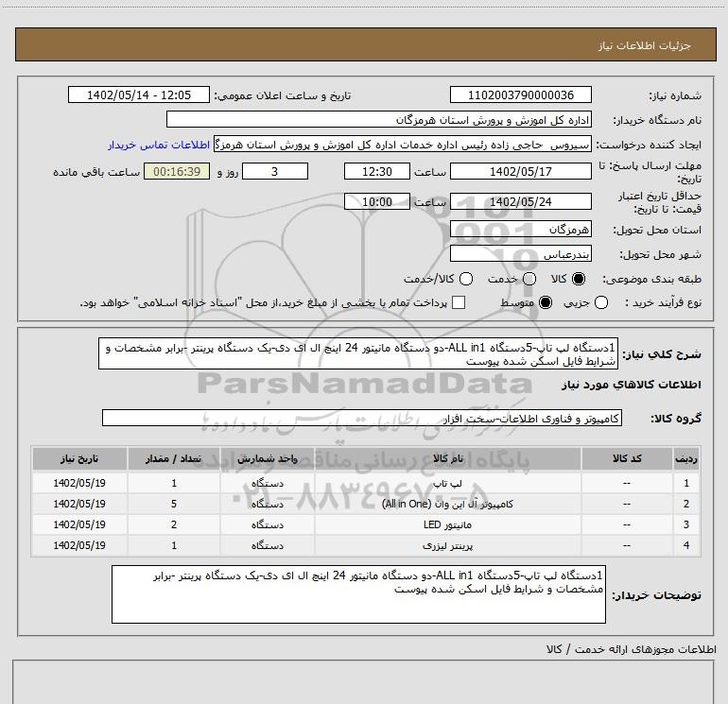
Task: Select the کالا radio button
Action: click(579, 279)
